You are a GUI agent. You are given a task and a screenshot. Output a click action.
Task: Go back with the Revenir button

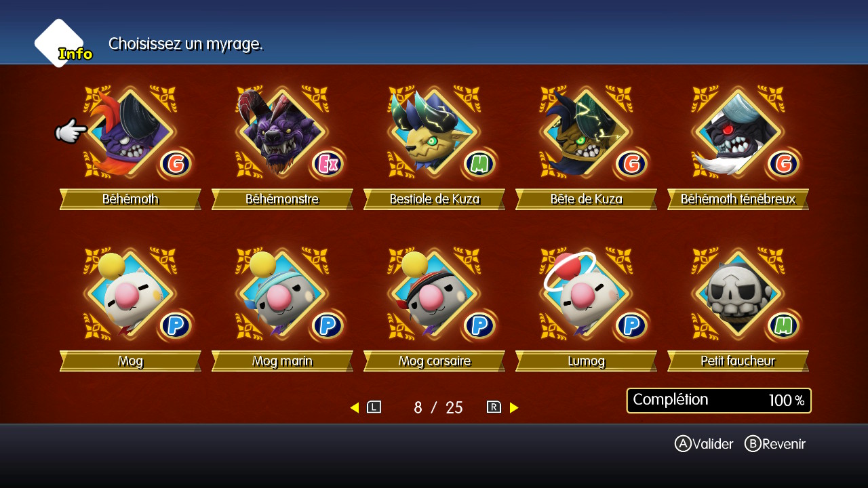(x=775, y=444)
